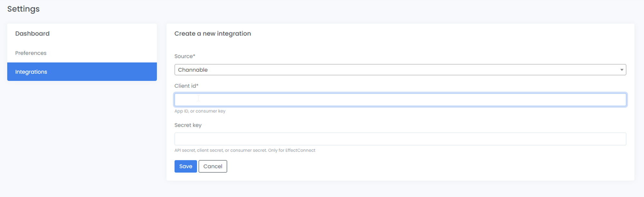The height and width of the screenshot is (197, 644).
Task: Click the API secret, client secret hint text
Action: (x=245, y=150)
